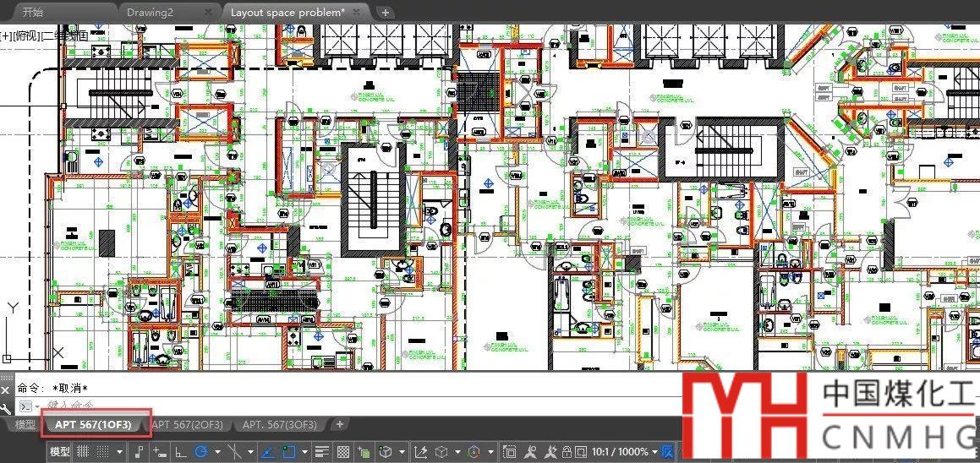Click the 模型 button in status bar
Viewport: 980px width, 463px height.
coord(59,452)
